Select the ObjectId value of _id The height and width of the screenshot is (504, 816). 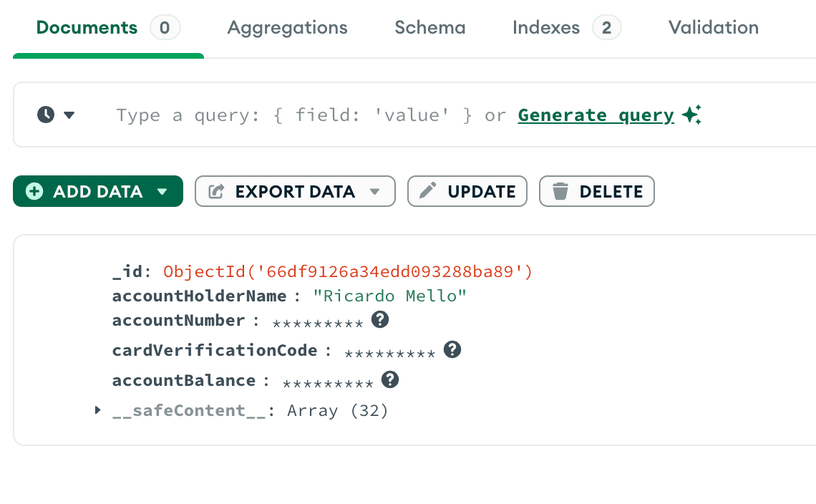click(x=348, y=272)
